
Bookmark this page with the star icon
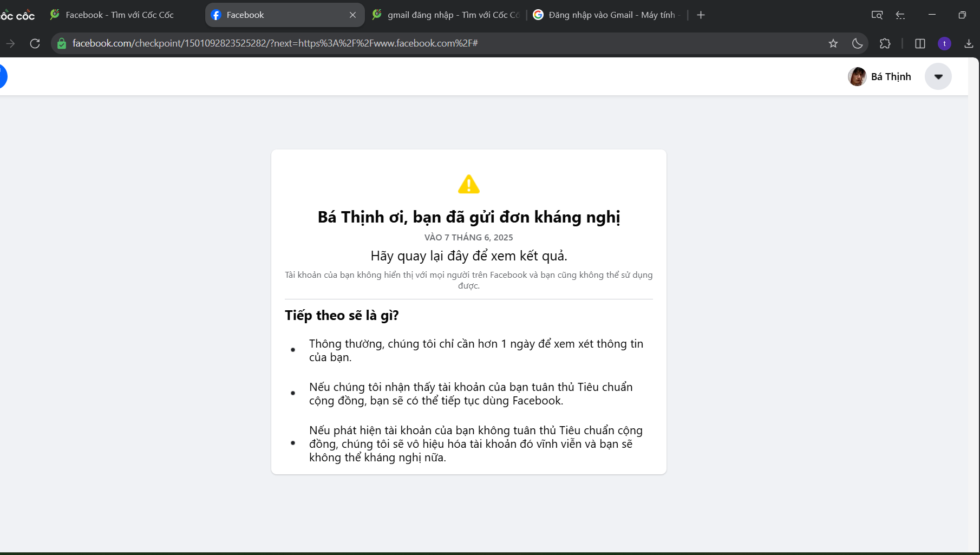pyautogui.click(x=833, y=43)
